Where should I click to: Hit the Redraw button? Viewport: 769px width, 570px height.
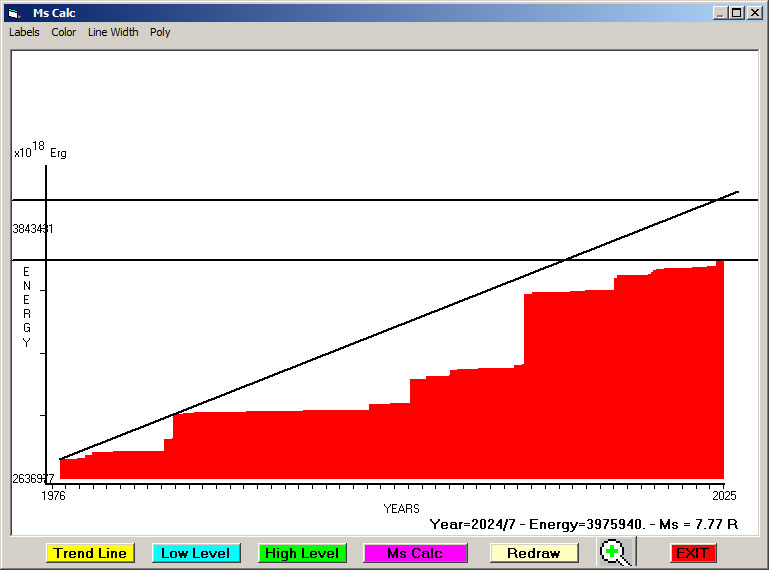(534, 553)
